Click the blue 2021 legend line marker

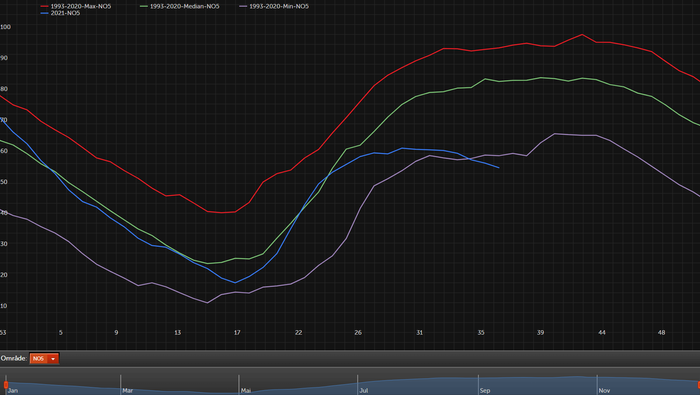tap(45, 13)
